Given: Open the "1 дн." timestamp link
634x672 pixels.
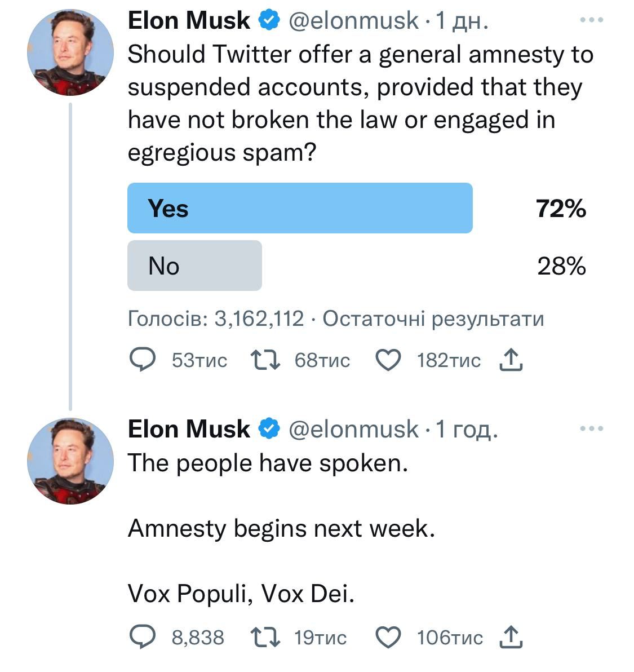Looking at the screenshot, I should pos(462,21).
